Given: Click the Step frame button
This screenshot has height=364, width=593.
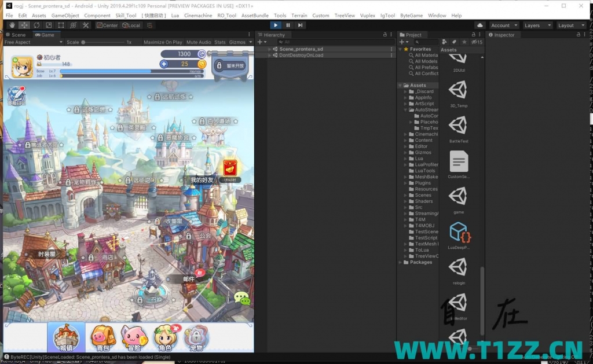Looking at the screenshot, I should (300, 25).
